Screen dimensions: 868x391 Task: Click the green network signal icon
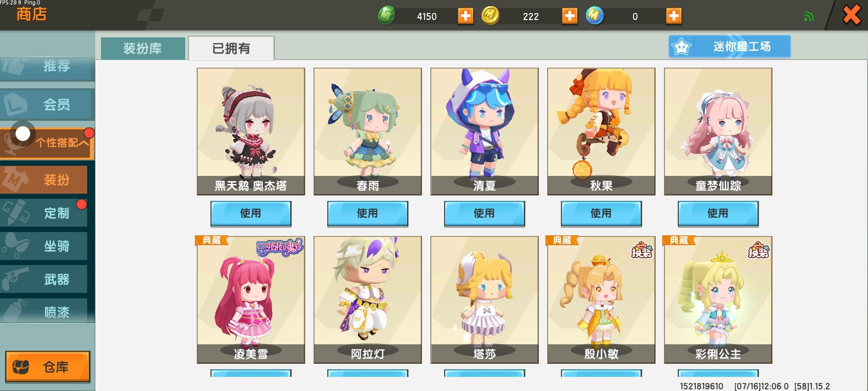click(809, 16)
